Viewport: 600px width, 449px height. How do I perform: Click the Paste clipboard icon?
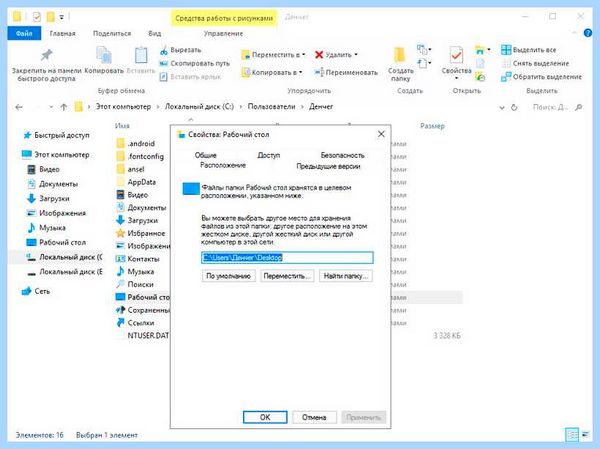(x=141, y=60)
